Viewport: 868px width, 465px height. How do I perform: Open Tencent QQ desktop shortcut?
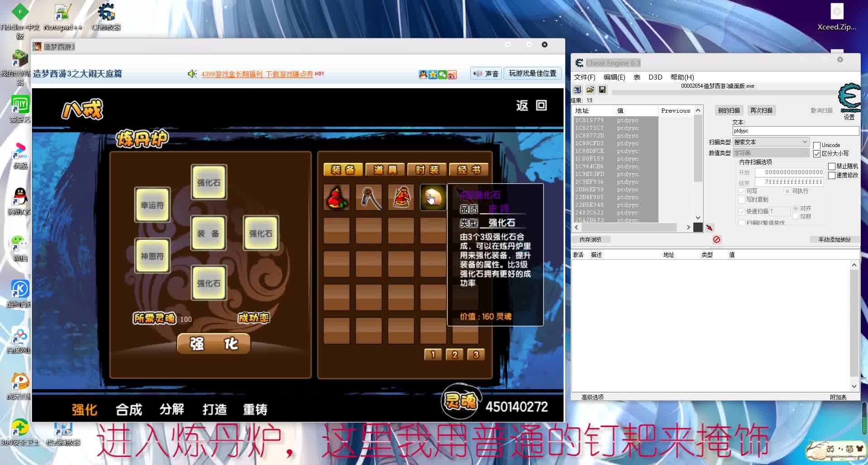(x=19, y=201)
